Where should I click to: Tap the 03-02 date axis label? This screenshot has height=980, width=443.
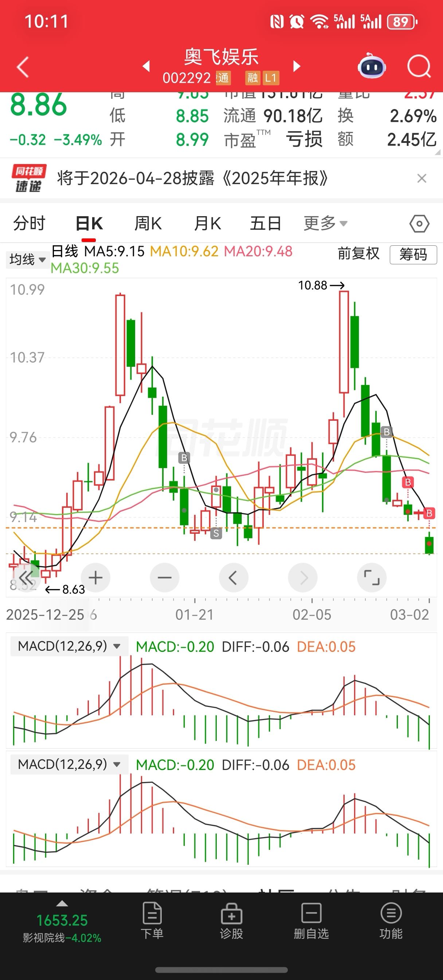click(x=409, y=614)
